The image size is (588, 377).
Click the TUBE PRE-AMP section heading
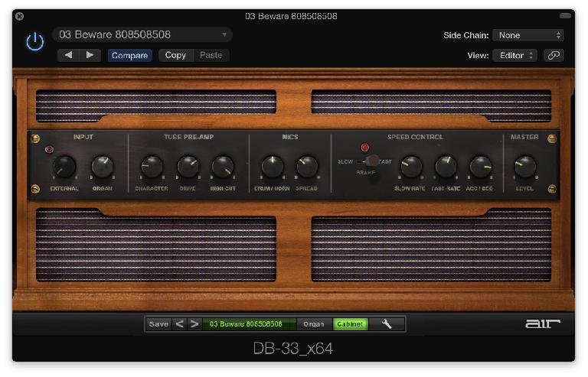(x=188, y=137)
